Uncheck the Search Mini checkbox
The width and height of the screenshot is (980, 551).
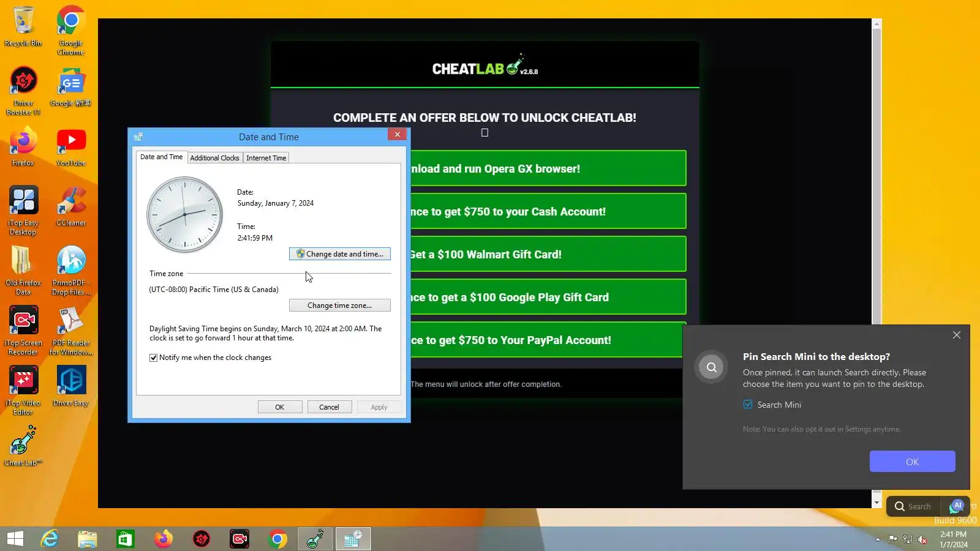tap(748, 404)
